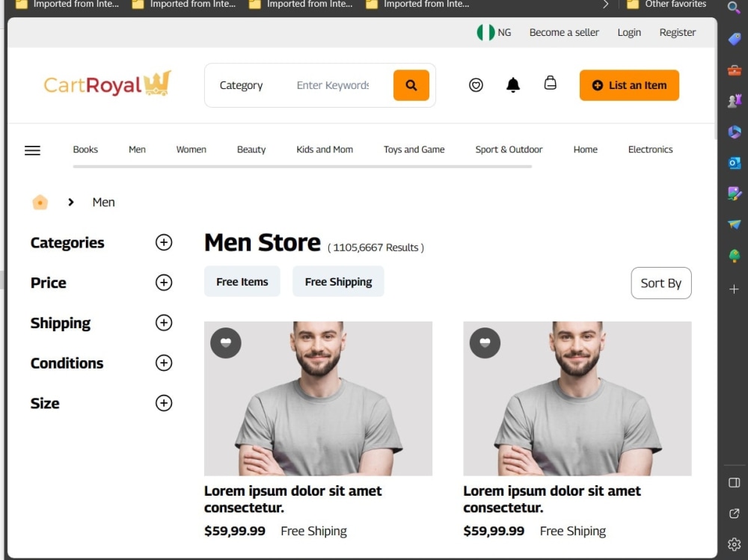Open notifications bell icon
Image resolution: width=748 pixels, height=560 pixels.
pyautogui.click(x=513, y=85)
